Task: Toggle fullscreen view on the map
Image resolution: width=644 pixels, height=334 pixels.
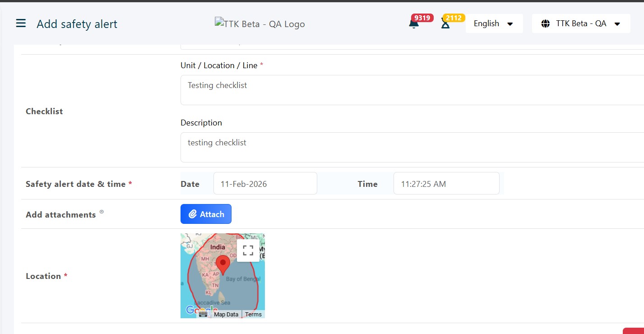Action: click(248, 250)
